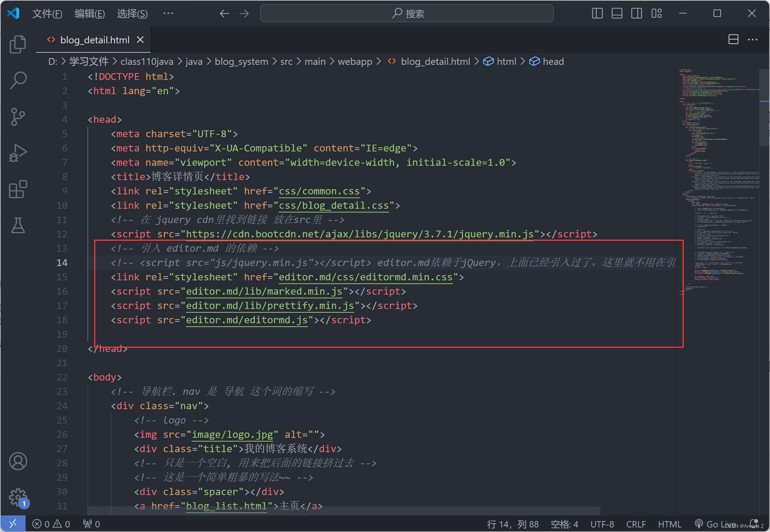Toggle the secondary side bar layout button
This screenshot has width=770, height=532.
[x=637, y=14]
